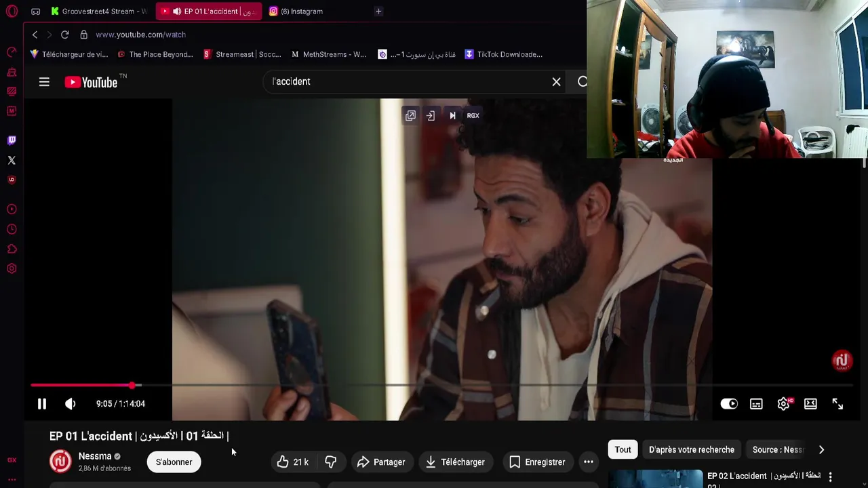Click the RGX overlay button on video
The height and width of the screenshot is (488, 868).
coord(473,116)
